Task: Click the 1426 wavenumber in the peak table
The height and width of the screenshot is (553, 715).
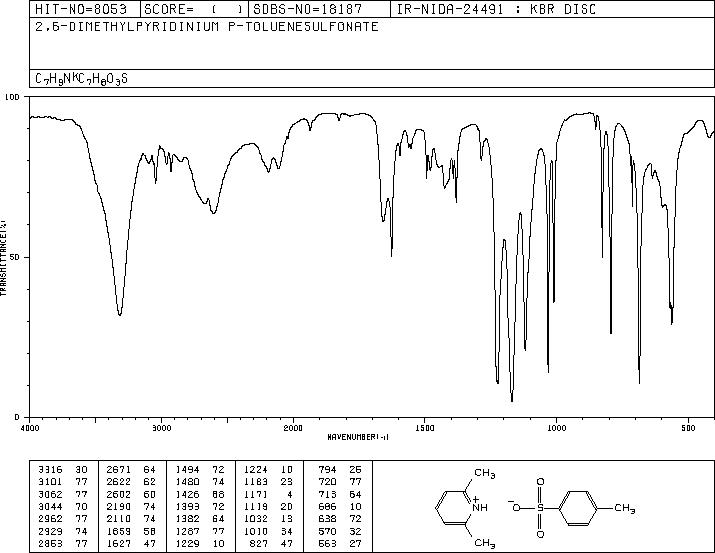Action: tap(187, 494)
